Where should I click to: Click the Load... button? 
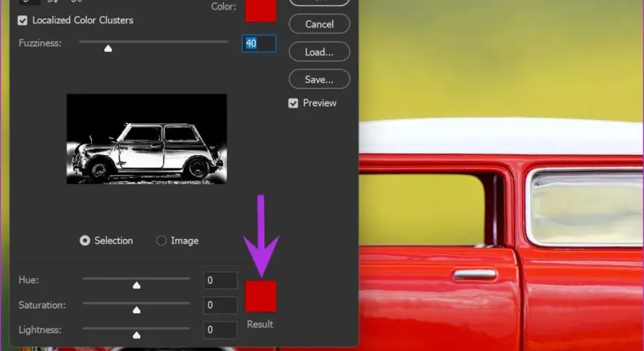click(319, 52)
